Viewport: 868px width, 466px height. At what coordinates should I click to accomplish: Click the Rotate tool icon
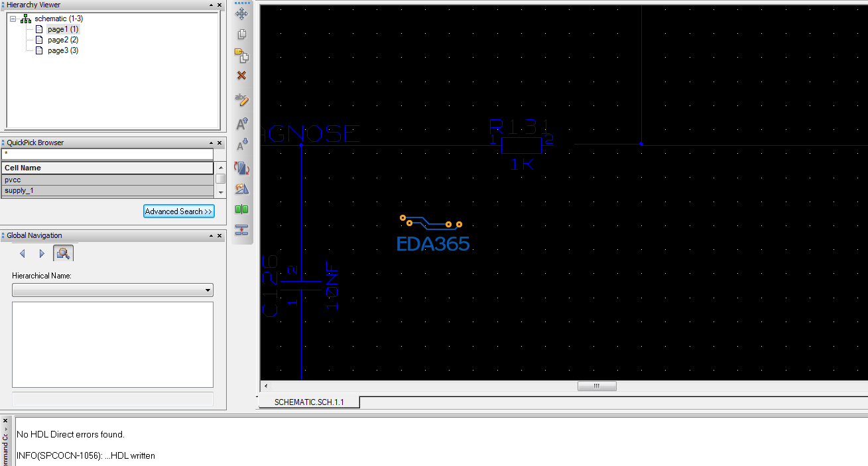pos(241,168)
